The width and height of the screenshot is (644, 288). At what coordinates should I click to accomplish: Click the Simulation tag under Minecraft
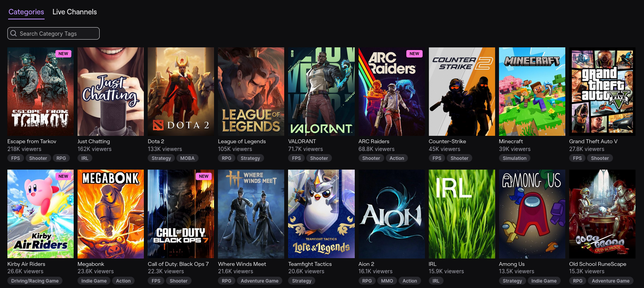[515, 158]
